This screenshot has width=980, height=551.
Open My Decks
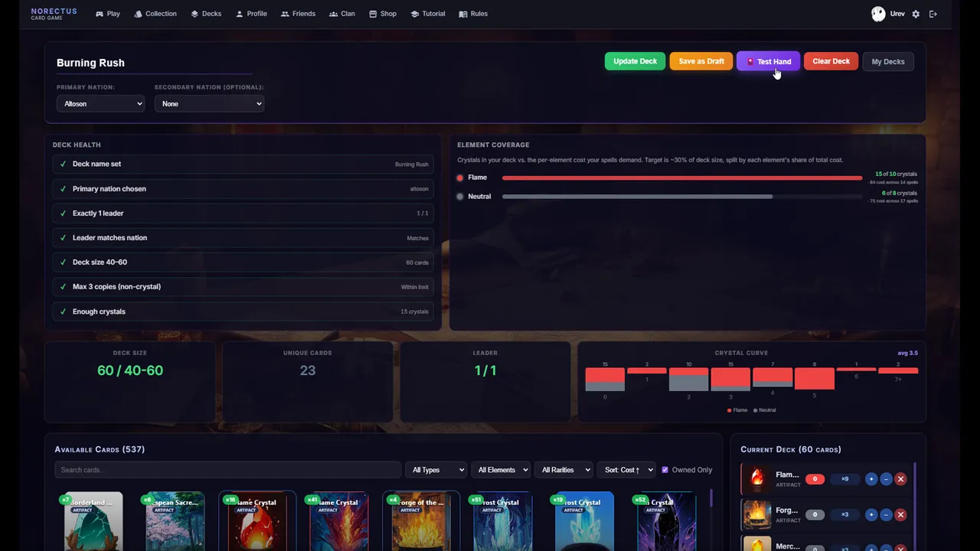point(888,61)
